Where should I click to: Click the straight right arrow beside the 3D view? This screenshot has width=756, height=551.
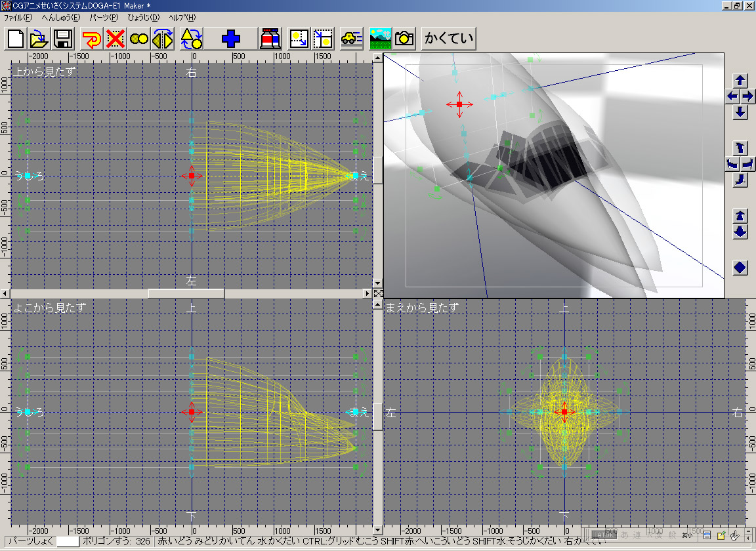747,96
